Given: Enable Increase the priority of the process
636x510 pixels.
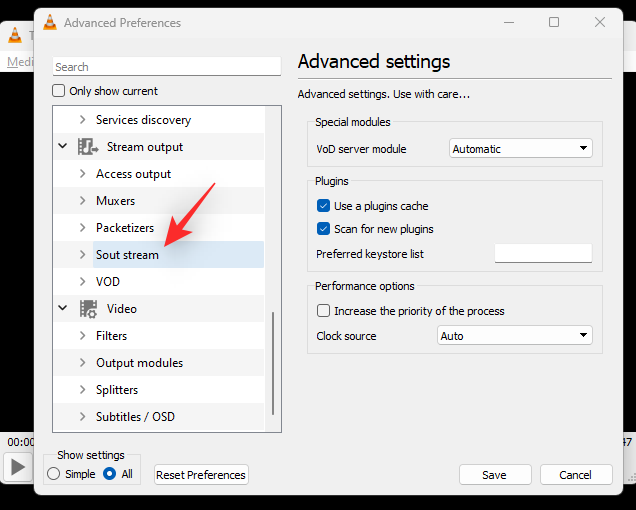Looking at the screenshot, I should pyautogui.click(x=323, y=311).
